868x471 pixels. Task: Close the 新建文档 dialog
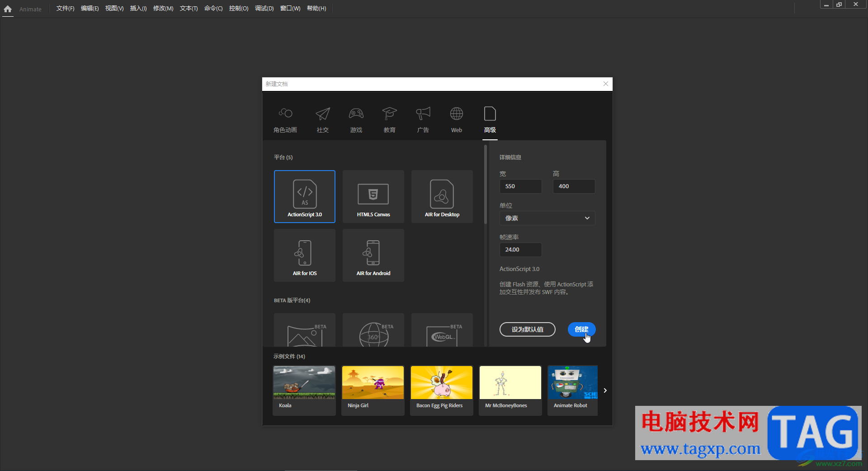tap(606, 84)
